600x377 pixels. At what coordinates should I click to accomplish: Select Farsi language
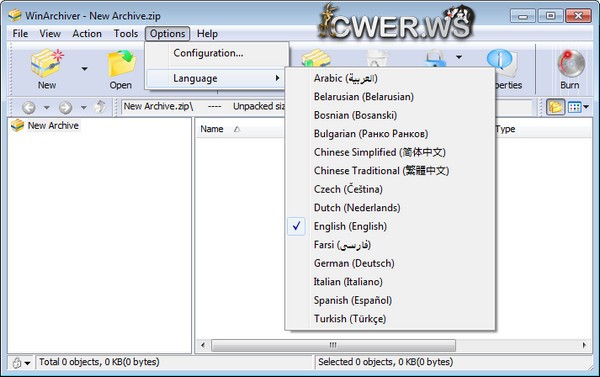(390, 245)
